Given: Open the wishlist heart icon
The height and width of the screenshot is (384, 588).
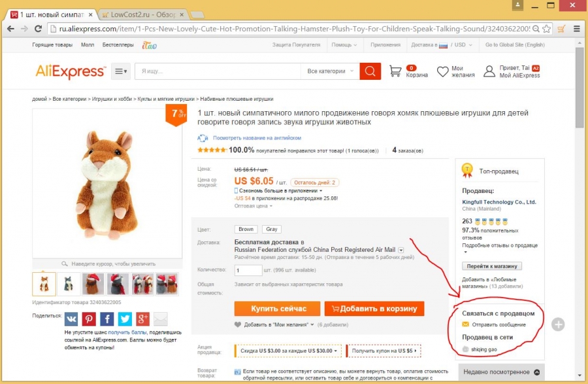Looking at the screenshot, I should 443,71.
